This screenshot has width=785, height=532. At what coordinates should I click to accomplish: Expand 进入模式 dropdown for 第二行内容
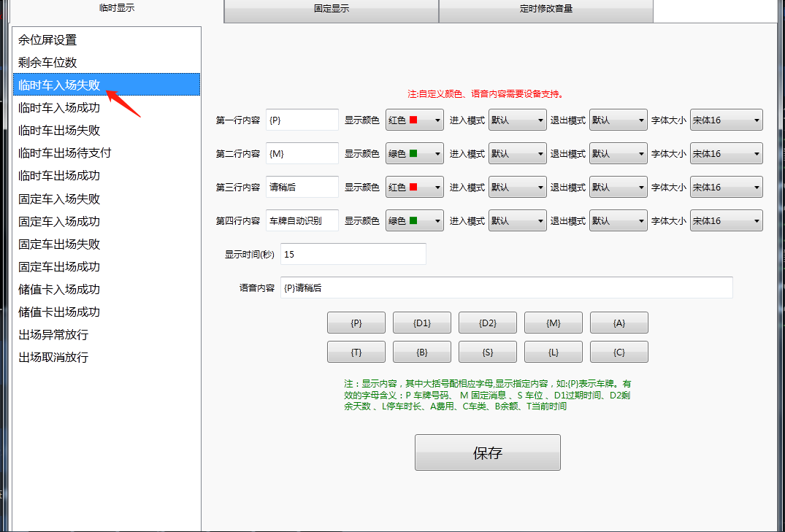[x=517, y=154]
